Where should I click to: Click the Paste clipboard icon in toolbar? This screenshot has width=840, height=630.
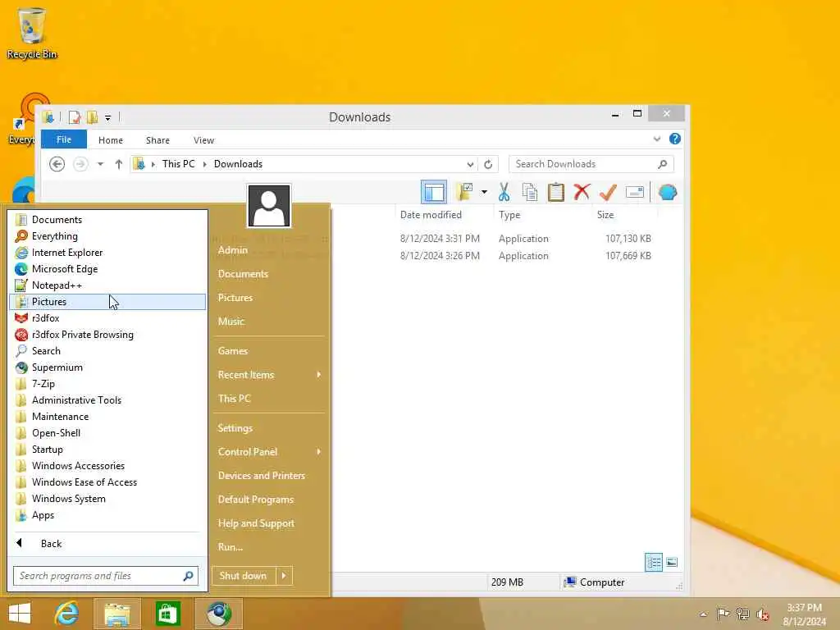pos(555,192)
